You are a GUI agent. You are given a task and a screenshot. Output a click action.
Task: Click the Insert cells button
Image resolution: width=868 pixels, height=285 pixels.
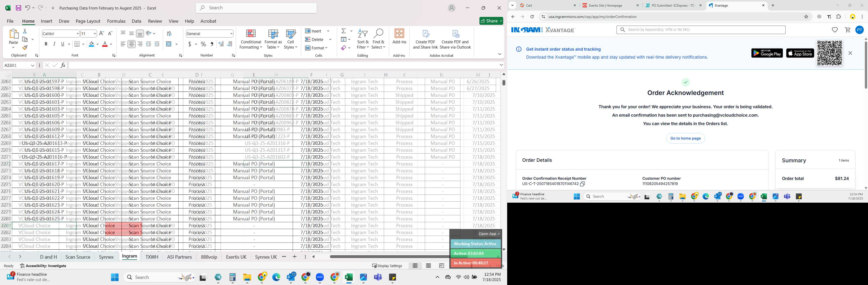(313, 31)
